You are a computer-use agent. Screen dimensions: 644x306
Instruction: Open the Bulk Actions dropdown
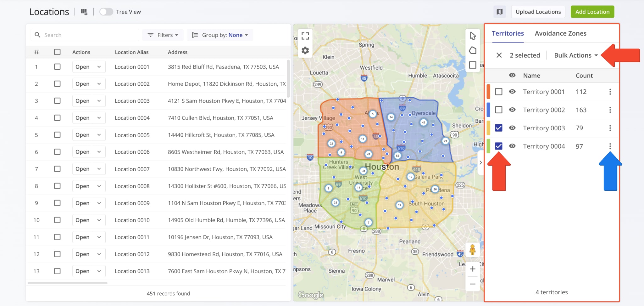click(575, 55)
